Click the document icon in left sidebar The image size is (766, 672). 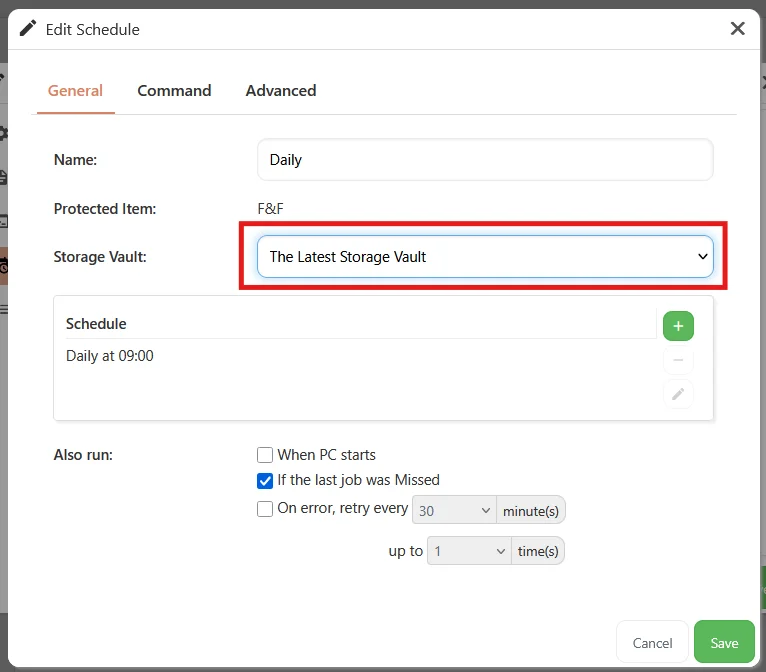(3, 177)
